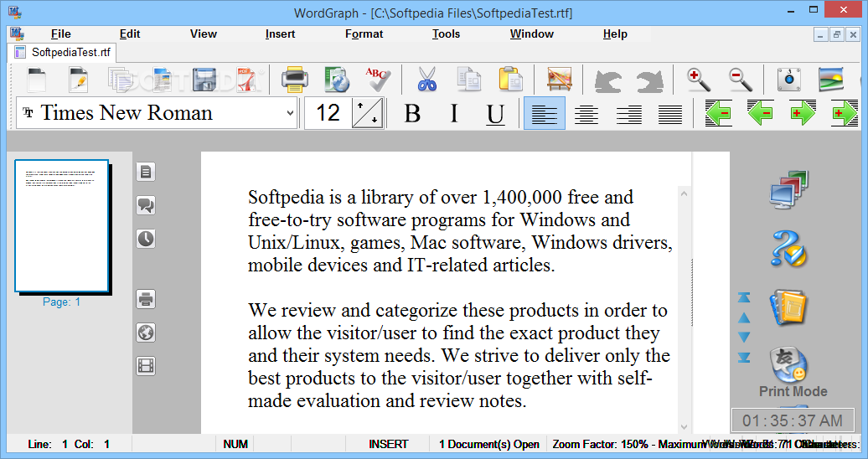Toggle Italic formatting

click(454, 113)
